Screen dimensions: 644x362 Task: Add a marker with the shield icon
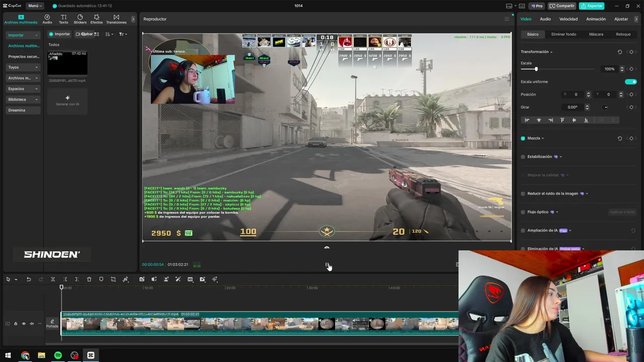[101, 279]
